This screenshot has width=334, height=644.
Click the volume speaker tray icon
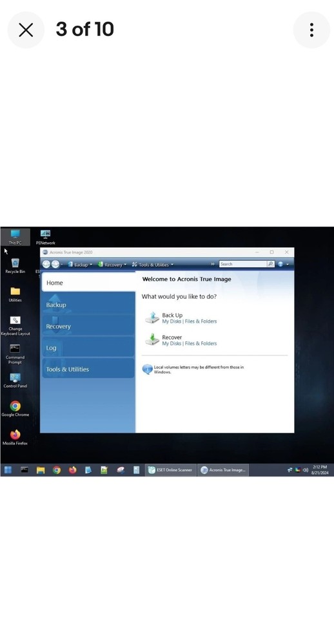point(306,470)
